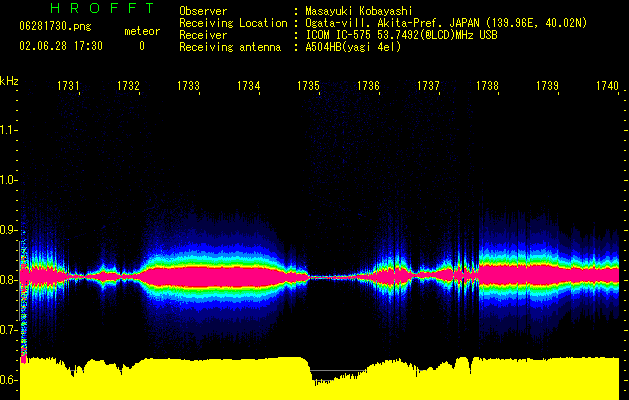Click the 1740 time marker
Screen dimensions: 629x400
pos(607,86)
